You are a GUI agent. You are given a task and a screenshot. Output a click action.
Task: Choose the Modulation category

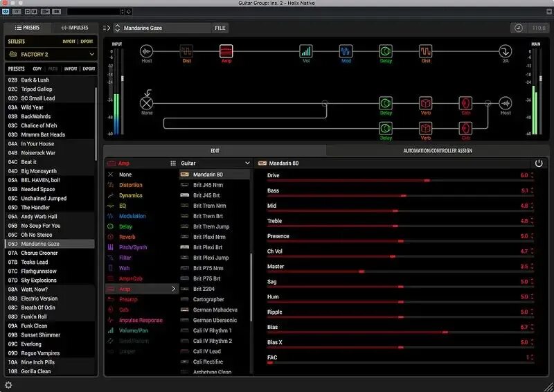pos(132,216)
